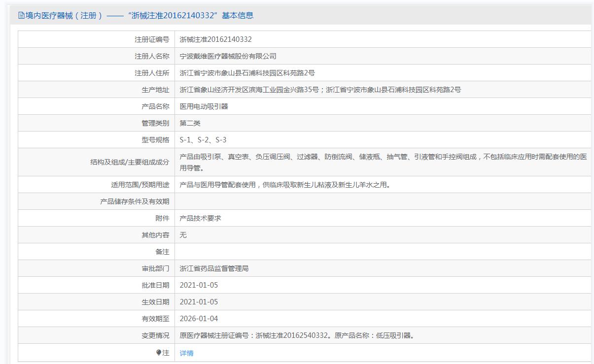The image size is (594, 364).
Task: Click management category value 第二类
Action: pyautogui.click(x=190, y=123)
